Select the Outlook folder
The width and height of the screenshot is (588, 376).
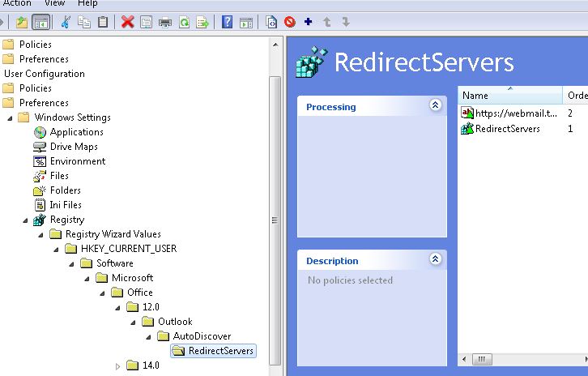[175, 322]
